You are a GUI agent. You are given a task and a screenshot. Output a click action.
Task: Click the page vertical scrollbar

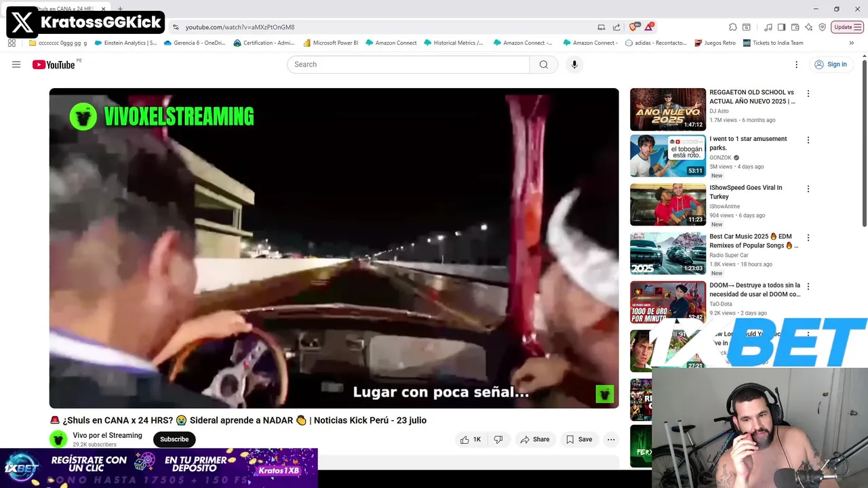[864, 142]
